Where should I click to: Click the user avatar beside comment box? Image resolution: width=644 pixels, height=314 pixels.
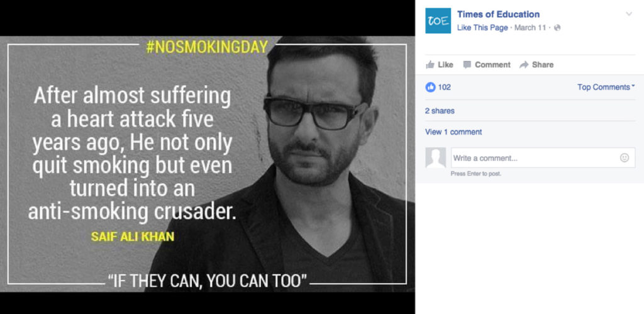[435, 158]
